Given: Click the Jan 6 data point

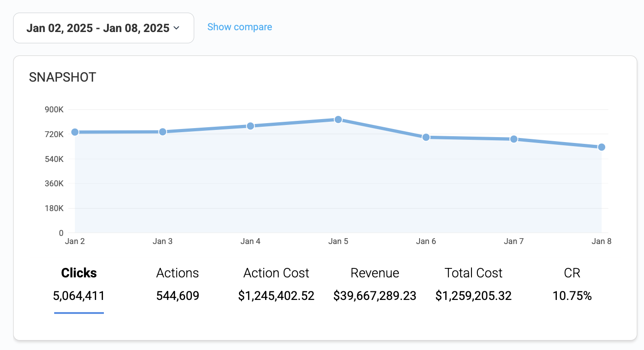Looking at the screenshot, I should [426, 137].
